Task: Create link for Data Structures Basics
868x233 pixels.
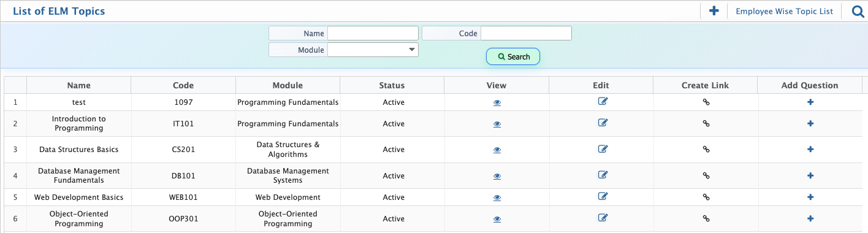Action: point(706,149)
